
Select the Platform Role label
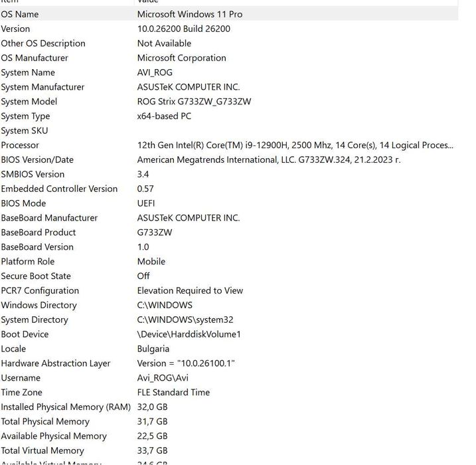point(28,262)
